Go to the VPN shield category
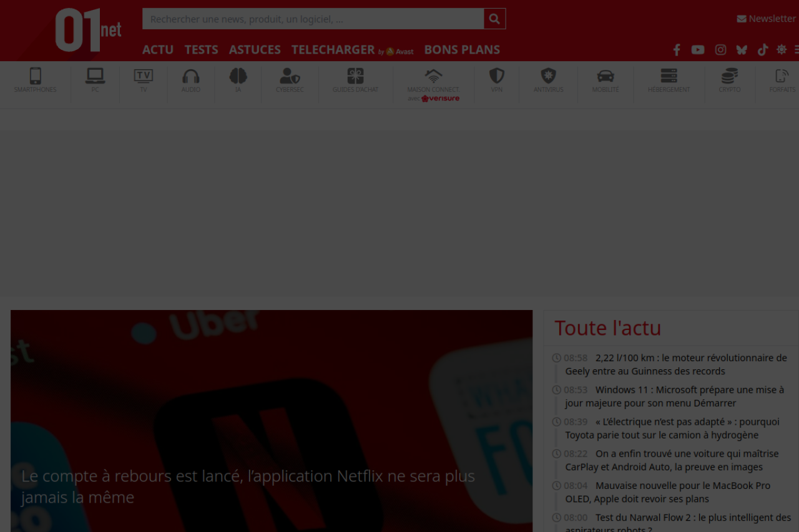This screenshot has width=799, height=532. click(x=496, y=80)
